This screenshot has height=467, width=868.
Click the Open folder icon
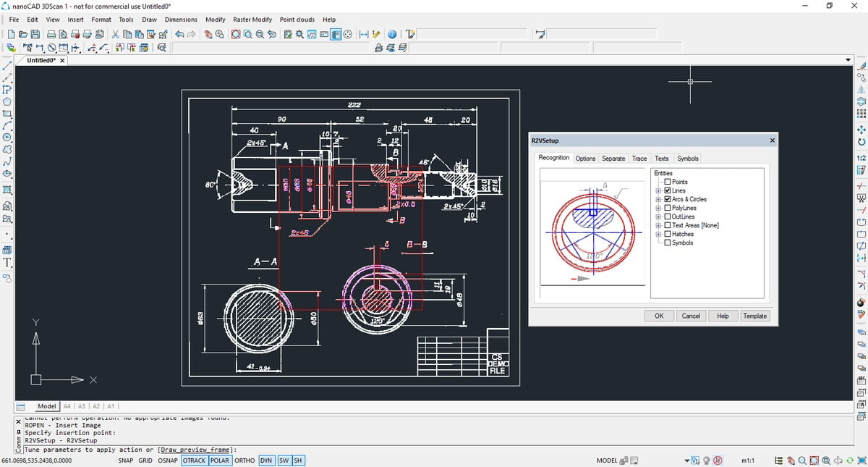coord(23,34)
